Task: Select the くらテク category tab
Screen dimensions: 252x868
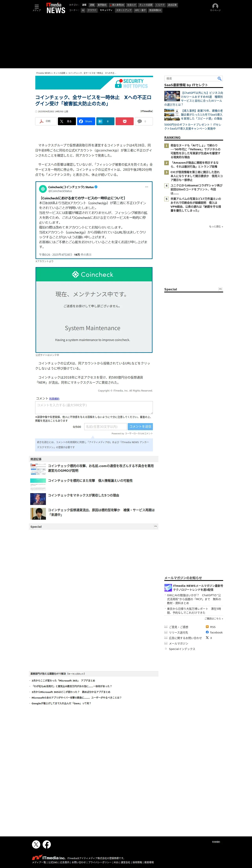Action: tap(160, 5)
